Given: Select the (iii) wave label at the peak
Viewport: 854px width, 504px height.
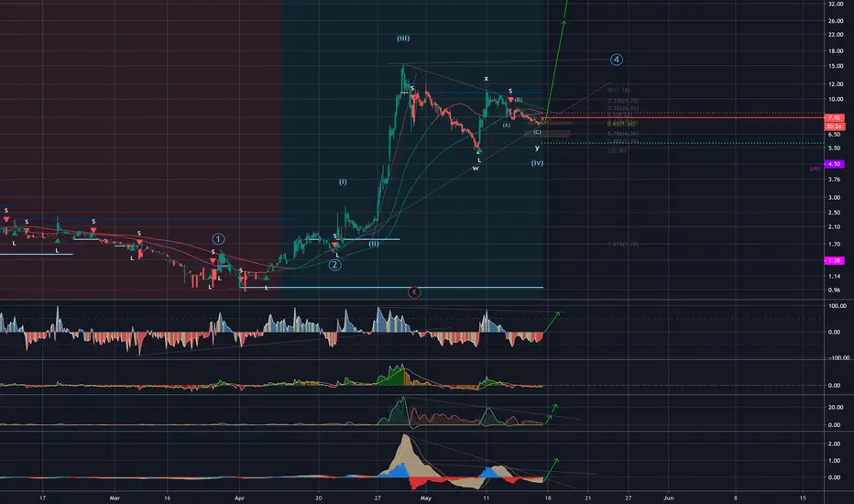Looking at the screenshot, I should pyautogui.click(x=403, y=38).
